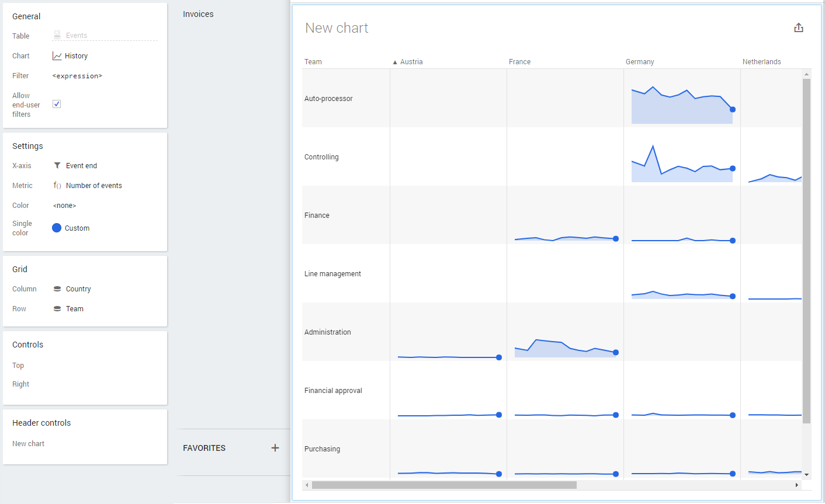Open the Color <none> selector
The height and width of the screenshot is (504, 825).
pos(65,206)
